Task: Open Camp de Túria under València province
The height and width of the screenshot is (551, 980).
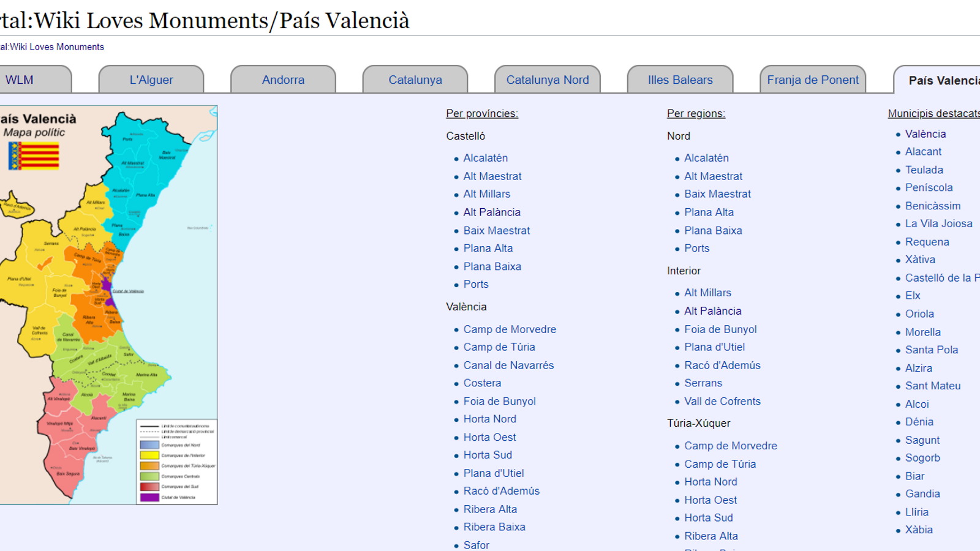Action: click(x=499, y=347)
